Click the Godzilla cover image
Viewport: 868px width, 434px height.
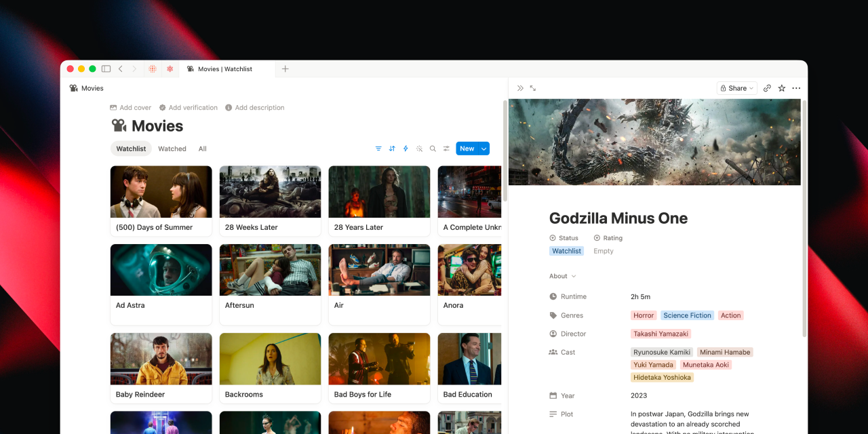[654, 142]
